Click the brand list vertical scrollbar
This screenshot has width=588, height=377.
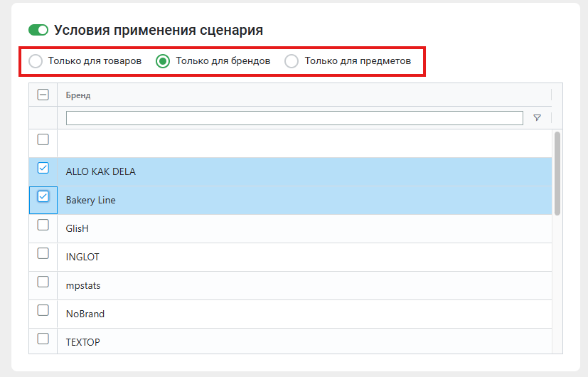click(557, 173)
